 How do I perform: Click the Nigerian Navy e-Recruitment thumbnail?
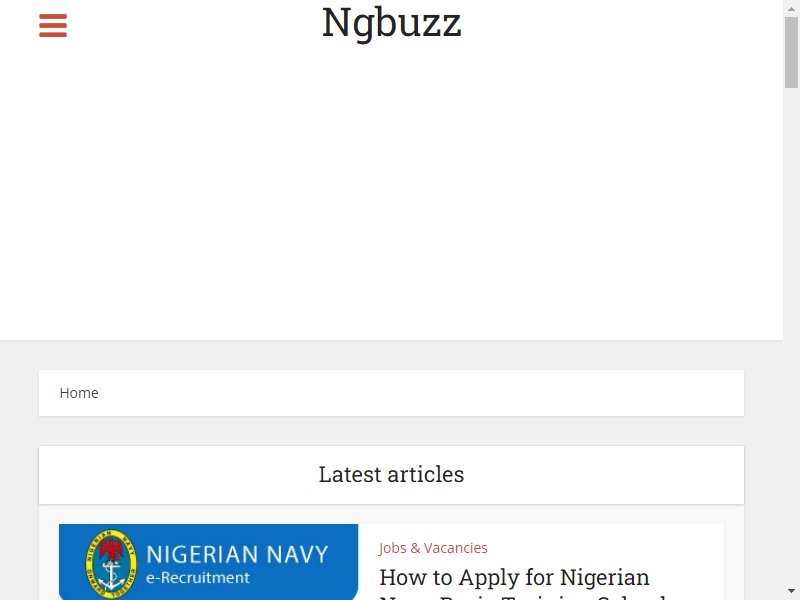click(x=209, y=562)
